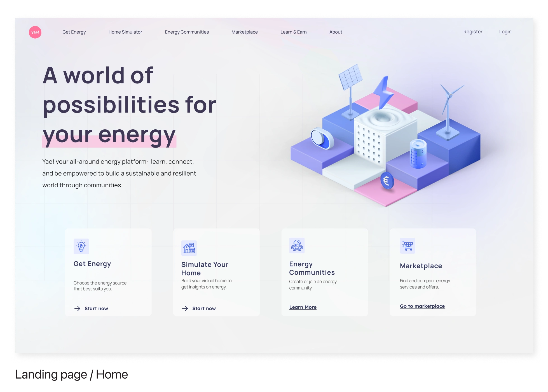Click the euro coin in the illustration
This screenshot has width=548, height=392.
click(x=387, y=181)
